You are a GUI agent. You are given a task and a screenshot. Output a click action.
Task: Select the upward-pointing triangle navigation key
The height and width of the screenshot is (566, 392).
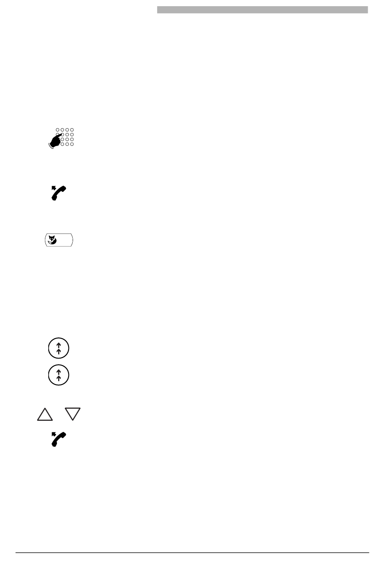(45, 414)
